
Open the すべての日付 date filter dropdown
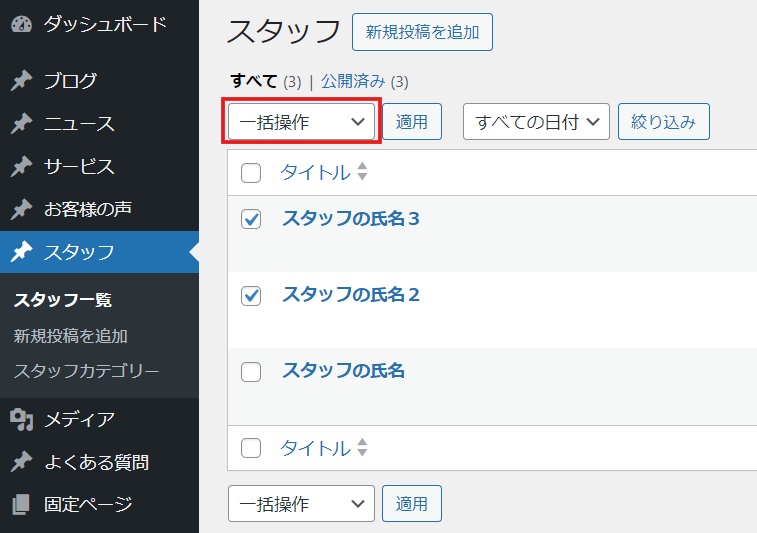tap(536, 122)
